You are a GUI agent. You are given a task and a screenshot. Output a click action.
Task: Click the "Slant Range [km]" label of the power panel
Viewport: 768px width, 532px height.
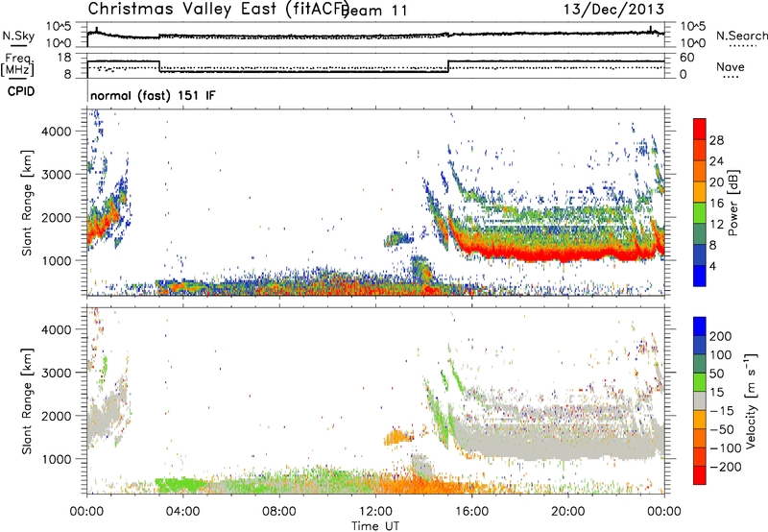tap(27, 203)
